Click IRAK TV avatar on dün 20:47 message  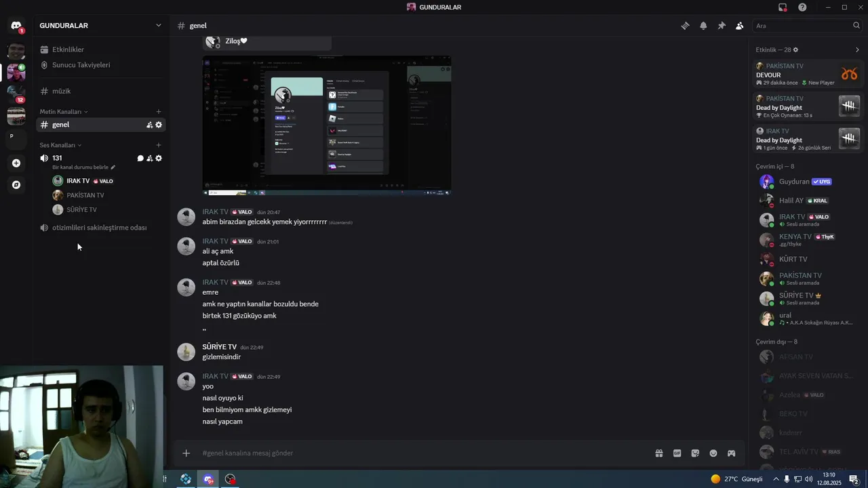click(x=186, y=217)
